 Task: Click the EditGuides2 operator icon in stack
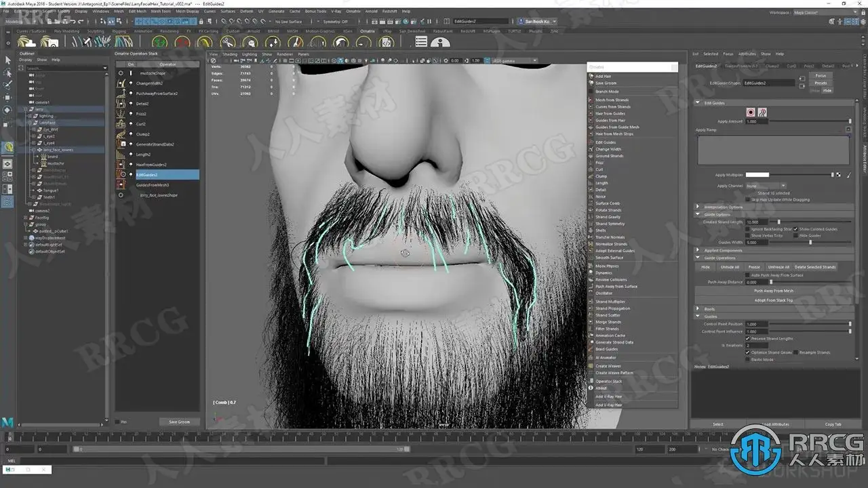121,175
